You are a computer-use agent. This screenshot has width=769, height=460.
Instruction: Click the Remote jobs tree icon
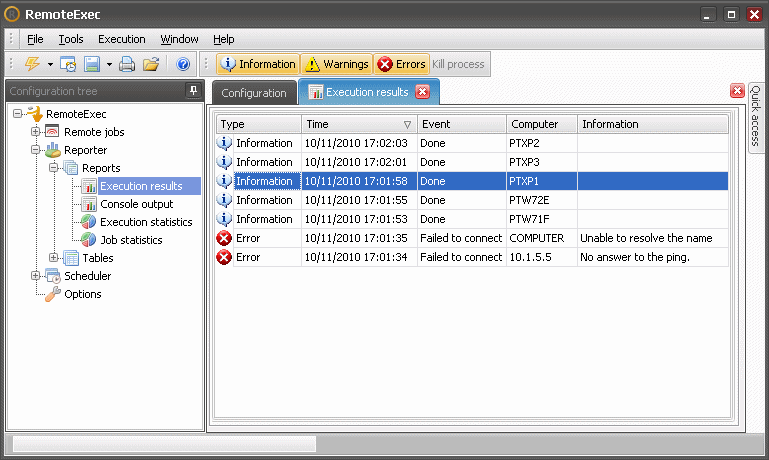(52, 131)
